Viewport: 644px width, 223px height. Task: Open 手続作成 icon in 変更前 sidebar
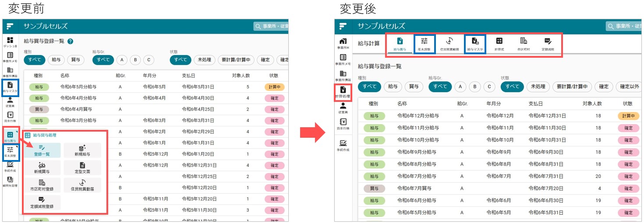pyautogui.click(x=10, y=167)
